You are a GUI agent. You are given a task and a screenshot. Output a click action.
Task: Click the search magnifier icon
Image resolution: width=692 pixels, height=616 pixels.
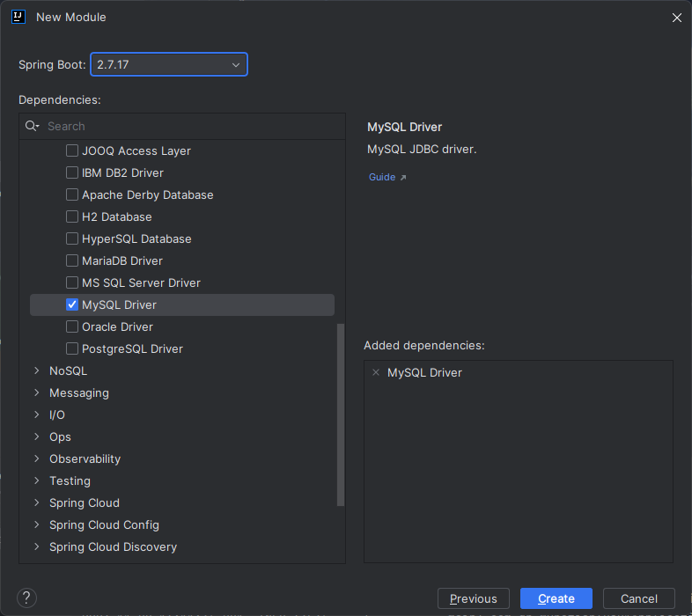[x=32, y=126]
